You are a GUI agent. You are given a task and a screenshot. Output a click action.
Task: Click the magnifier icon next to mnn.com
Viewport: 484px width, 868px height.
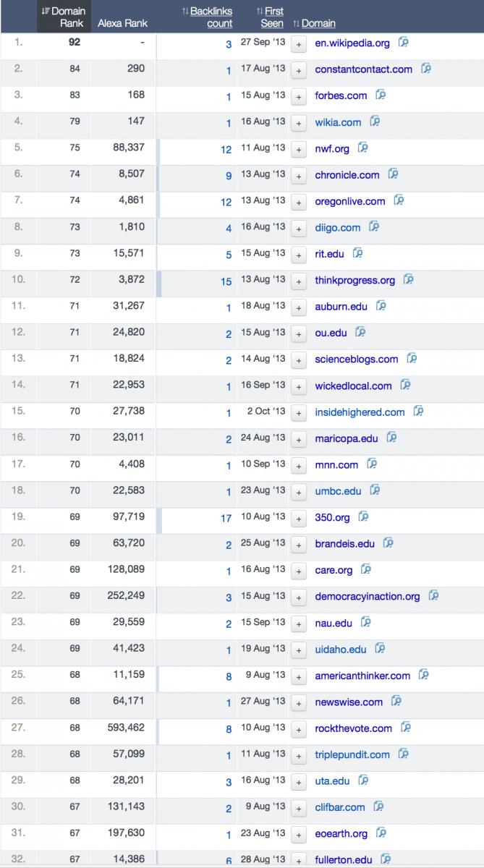pos(372,464)
